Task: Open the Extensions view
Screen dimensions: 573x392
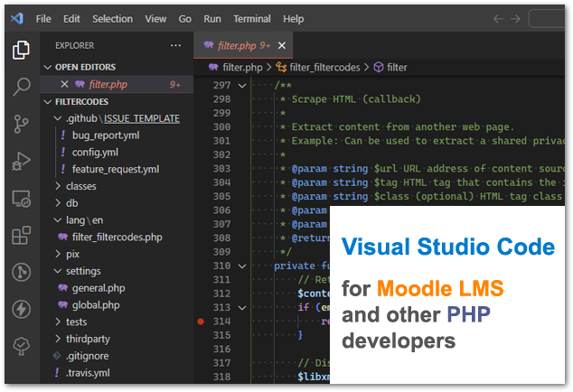Action: pyautogui.click(x=20, y=236)
